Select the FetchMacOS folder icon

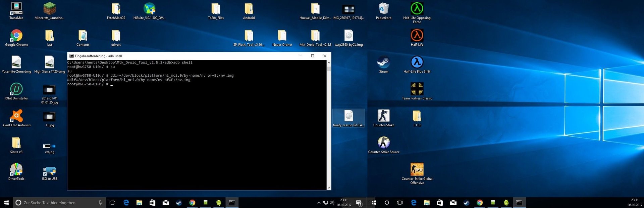point(116,9)
